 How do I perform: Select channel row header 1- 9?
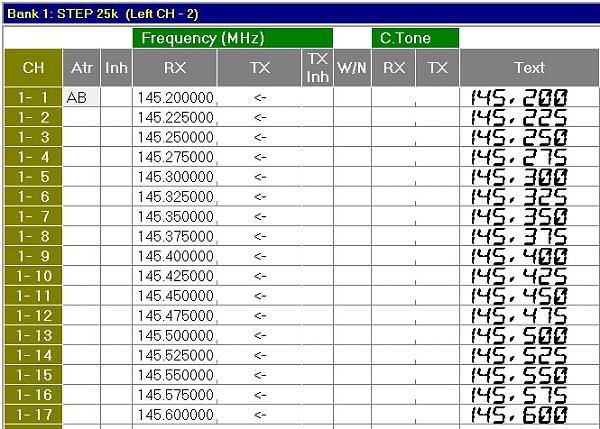[33, 256]
